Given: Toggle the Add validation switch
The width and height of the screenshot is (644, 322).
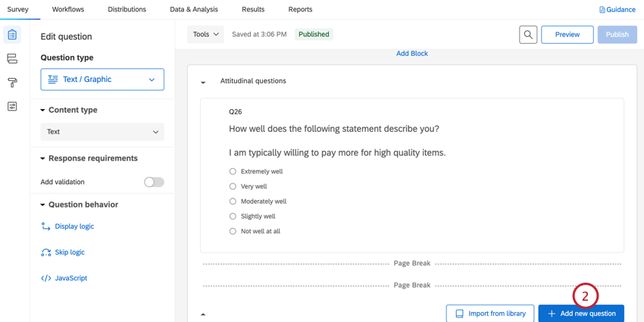Looking at the screenshot, I should point(154,182).
